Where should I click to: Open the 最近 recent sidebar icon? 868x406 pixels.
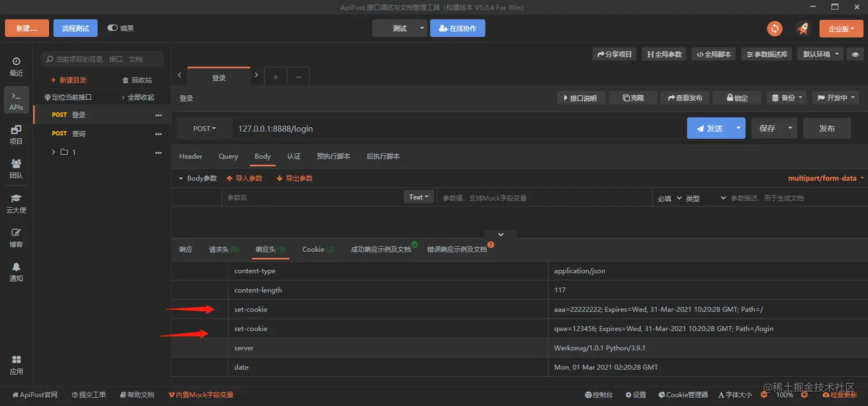pos(16,67)
